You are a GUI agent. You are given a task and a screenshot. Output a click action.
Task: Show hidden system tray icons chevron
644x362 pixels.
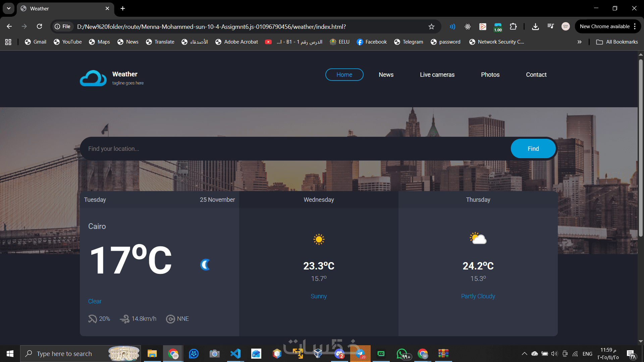(x=524, y=354)
